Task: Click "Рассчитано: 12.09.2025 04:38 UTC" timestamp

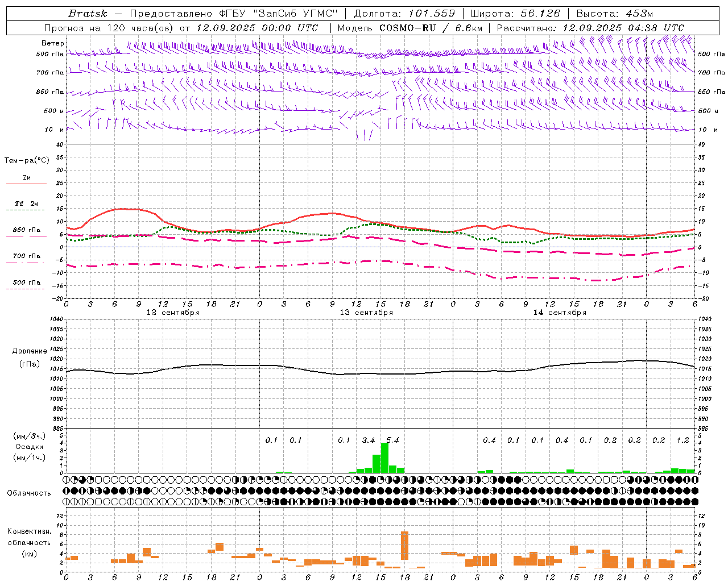Action: (590, 28)
